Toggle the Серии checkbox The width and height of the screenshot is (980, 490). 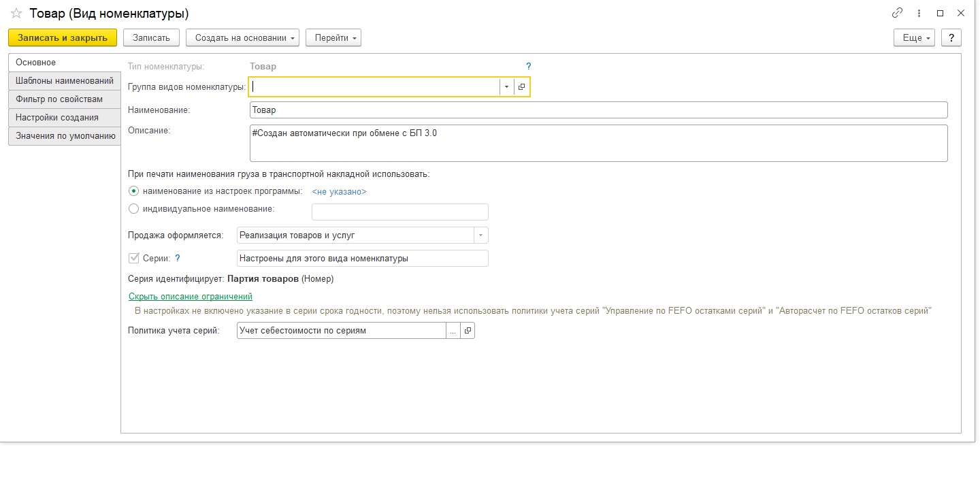pyautogui.click(x=134, y=259)
